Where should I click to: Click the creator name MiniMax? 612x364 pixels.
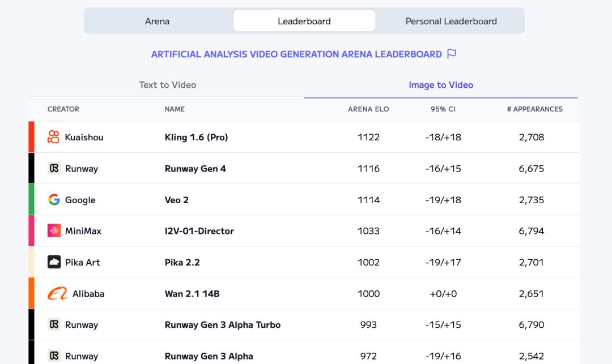pos(83,231)
